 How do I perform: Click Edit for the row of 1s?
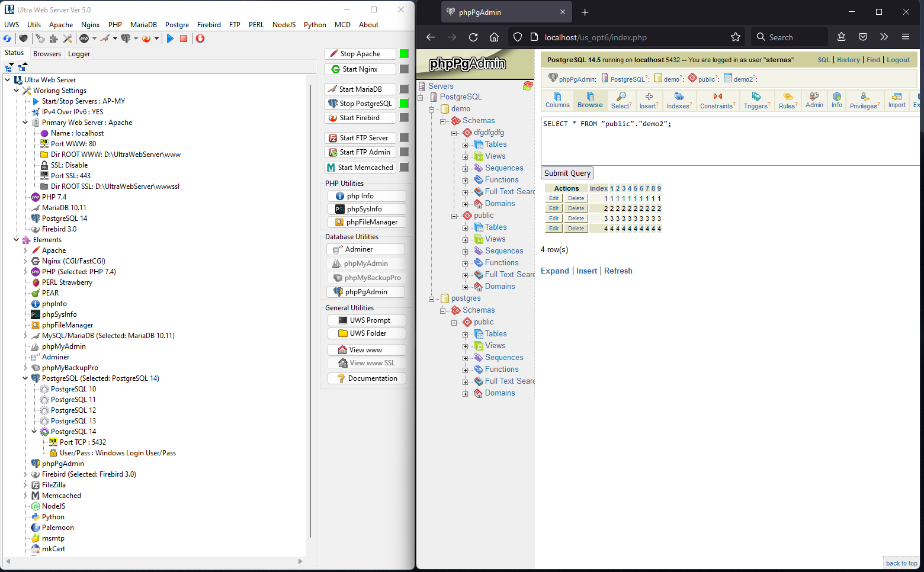click(554, 198)
